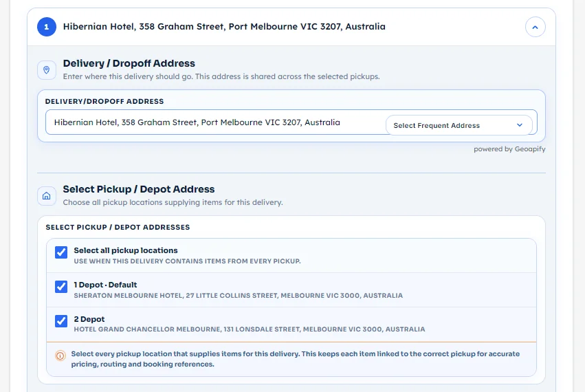Click the Hibernian Hotel header address title
This screenshot has width=585, height=392.
click(x=224, y=27)
